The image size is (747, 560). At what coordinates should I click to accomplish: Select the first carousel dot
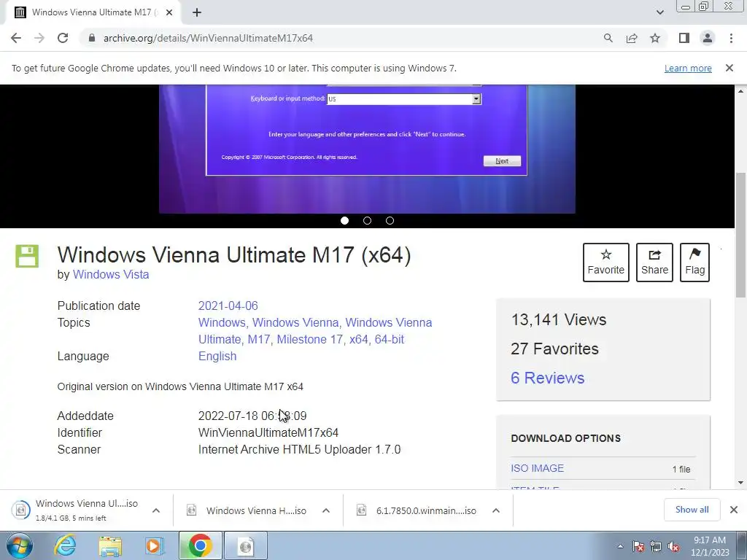click(345, 220)
